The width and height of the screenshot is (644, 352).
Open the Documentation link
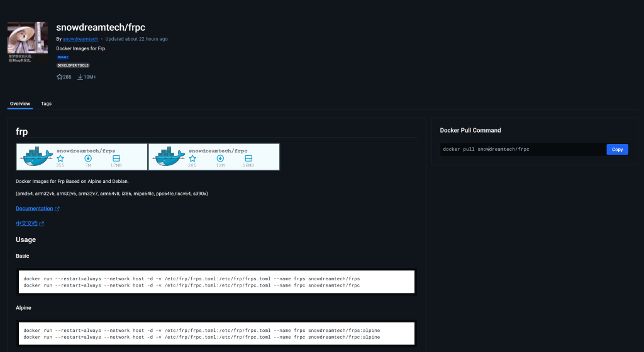pyautogui.click(x=35, y=209)
